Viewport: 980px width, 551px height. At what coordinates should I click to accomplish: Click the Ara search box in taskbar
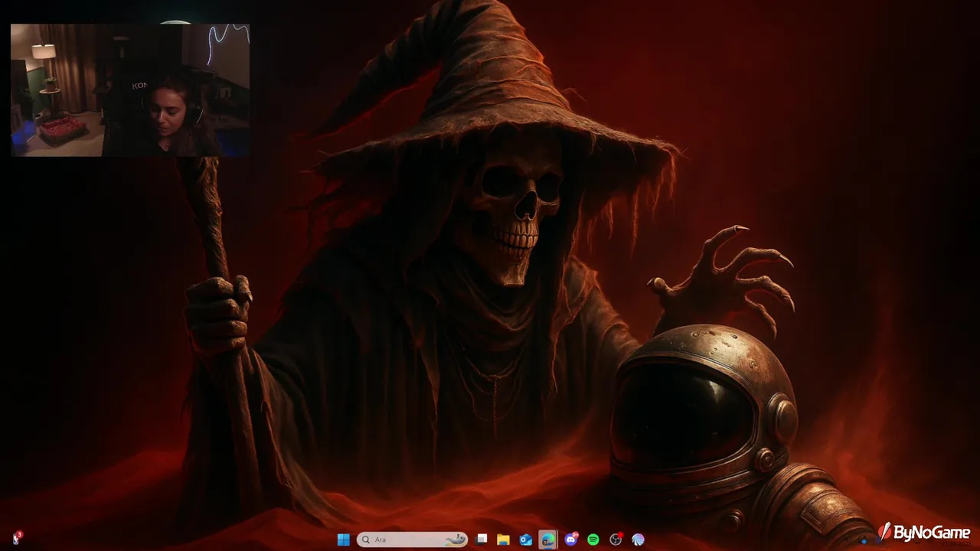pyautogui.click(x=412, y=540)
